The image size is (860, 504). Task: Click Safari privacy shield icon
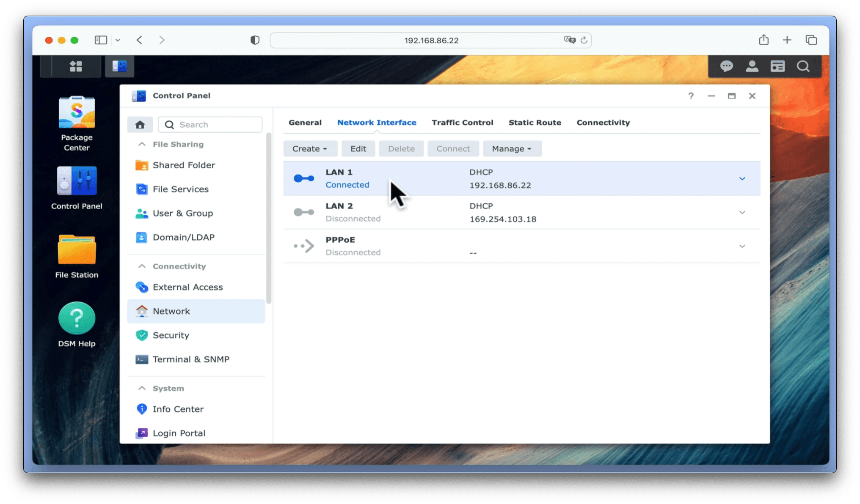click(255, 40)
